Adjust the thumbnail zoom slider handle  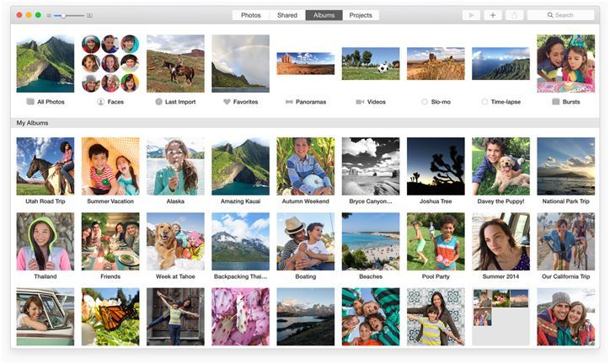click(63, 15)
